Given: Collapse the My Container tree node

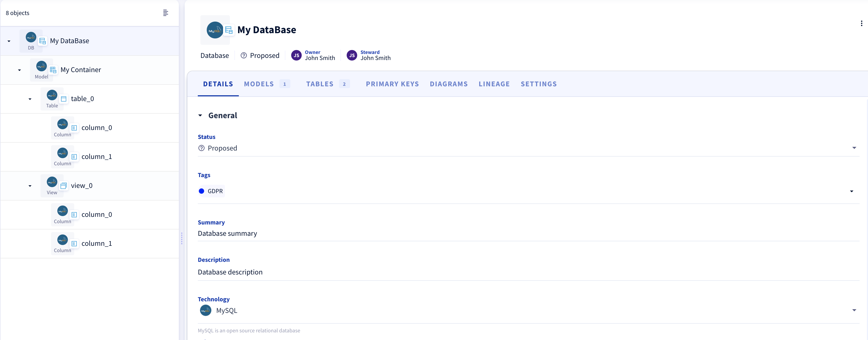Looking at the screenshot, I should click(19, 70).
